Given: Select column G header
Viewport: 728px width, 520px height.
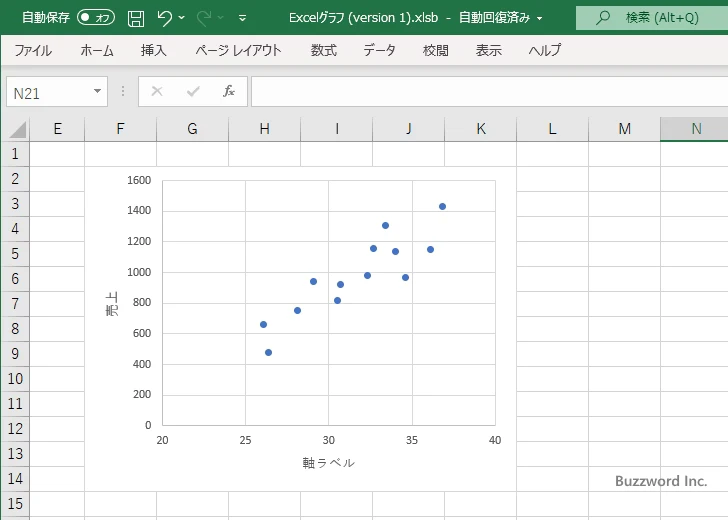Looking at the screenshot, I should [x=192, y=129].
